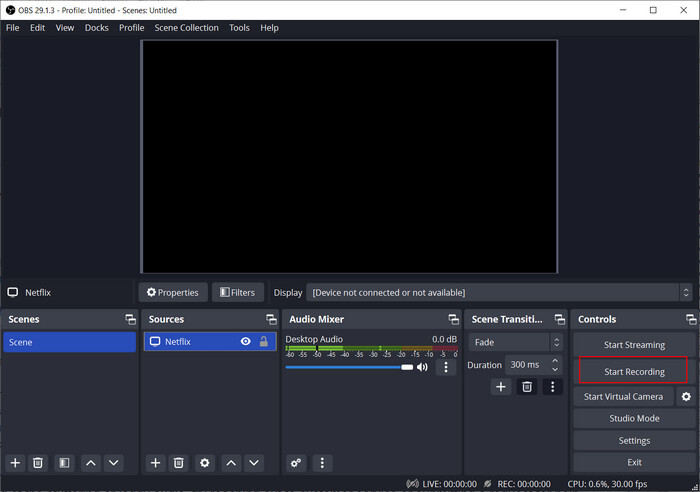
Task: Add a new scene with plus icon
Action: [15, 463]
